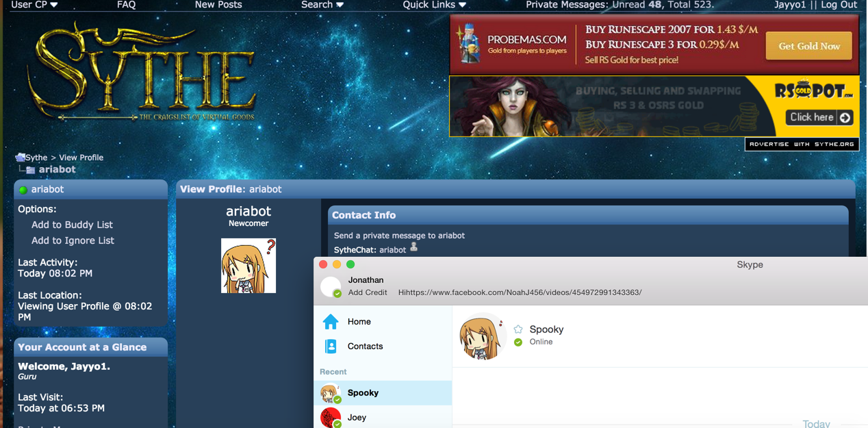Click Jonathan's name in Skype header
This screenshot has height=428, width=868.
tap(366, 280)
